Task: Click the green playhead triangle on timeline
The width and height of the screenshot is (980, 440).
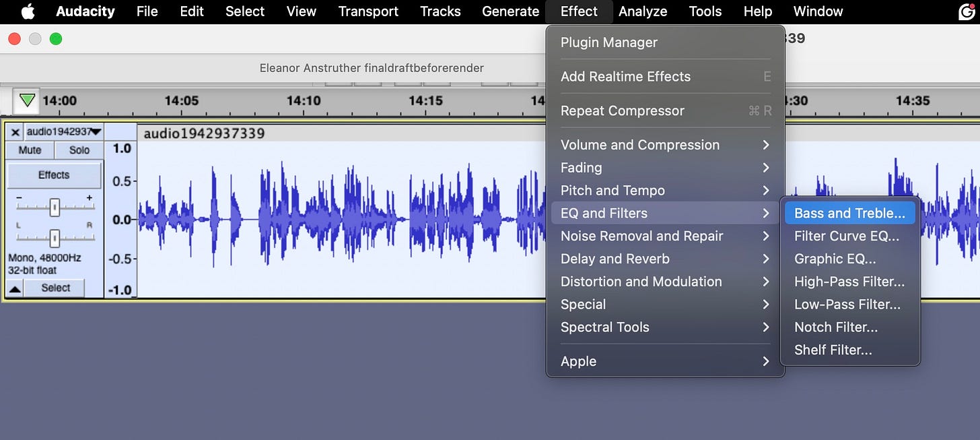Action: [27, 101]
